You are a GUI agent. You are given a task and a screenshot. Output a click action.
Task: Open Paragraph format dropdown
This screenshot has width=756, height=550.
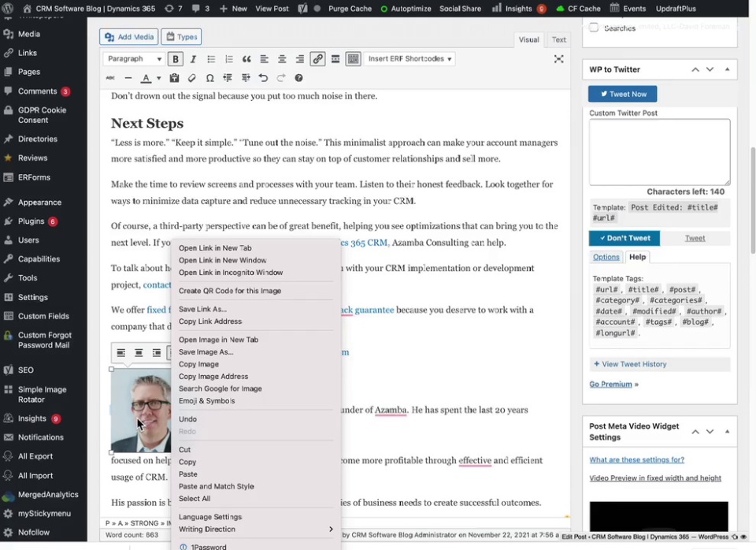(134, 59)
